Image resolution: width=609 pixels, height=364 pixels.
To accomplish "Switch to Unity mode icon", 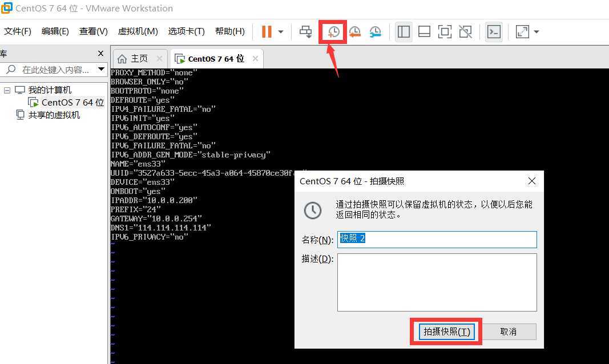I will pos(465,31).
